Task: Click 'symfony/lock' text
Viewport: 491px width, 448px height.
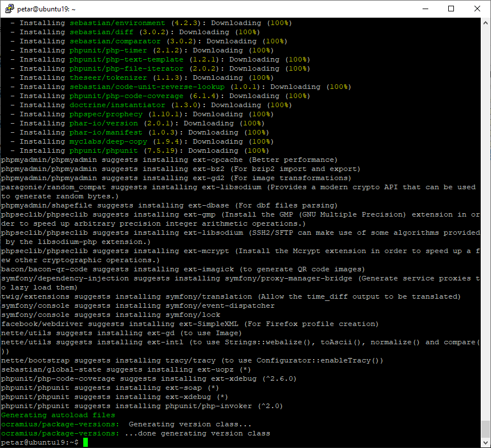Action: click(193, 314)
